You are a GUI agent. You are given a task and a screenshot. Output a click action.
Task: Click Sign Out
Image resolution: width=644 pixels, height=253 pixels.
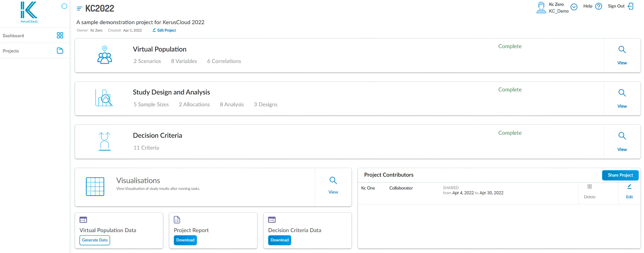(x=616, y=6)
